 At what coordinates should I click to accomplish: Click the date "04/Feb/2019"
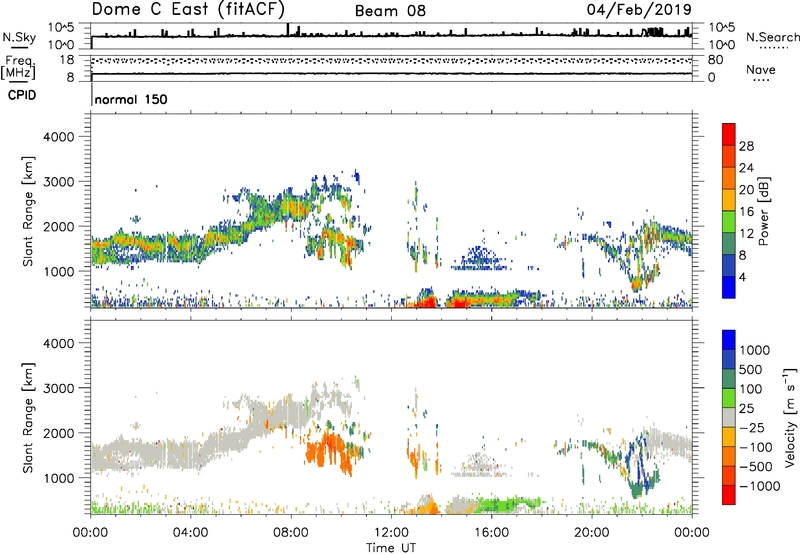(x=639, y=9)
